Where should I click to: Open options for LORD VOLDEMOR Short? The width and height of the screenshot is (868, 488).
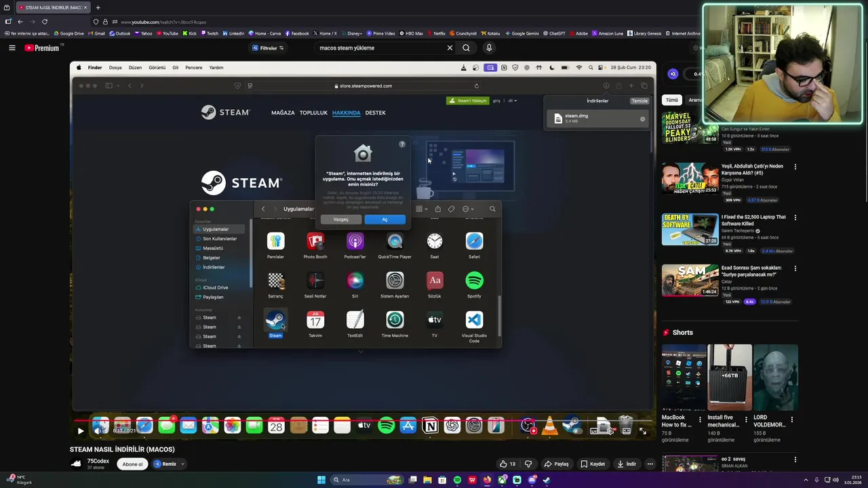(792, 420)
